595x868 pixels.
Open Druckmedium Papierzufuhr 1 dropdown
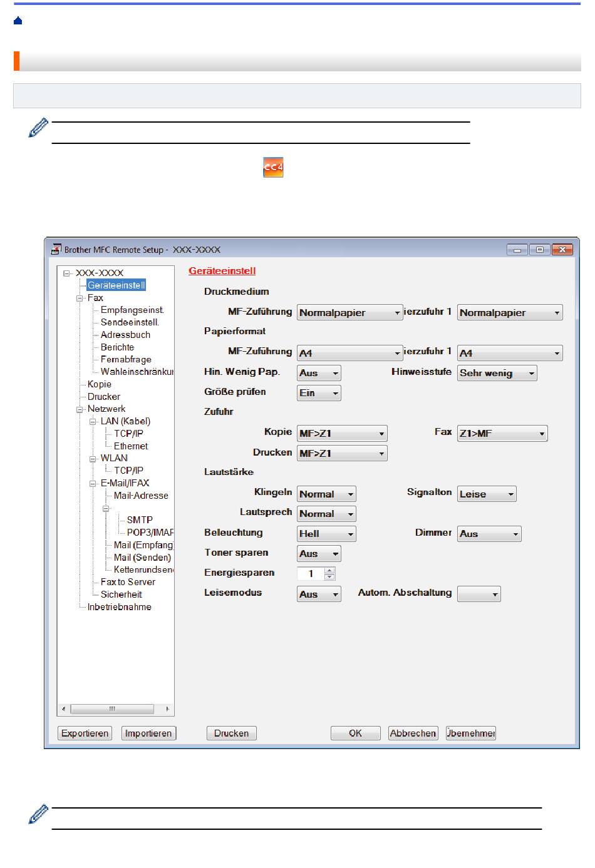pyautogui.click(x=510, y=313)
